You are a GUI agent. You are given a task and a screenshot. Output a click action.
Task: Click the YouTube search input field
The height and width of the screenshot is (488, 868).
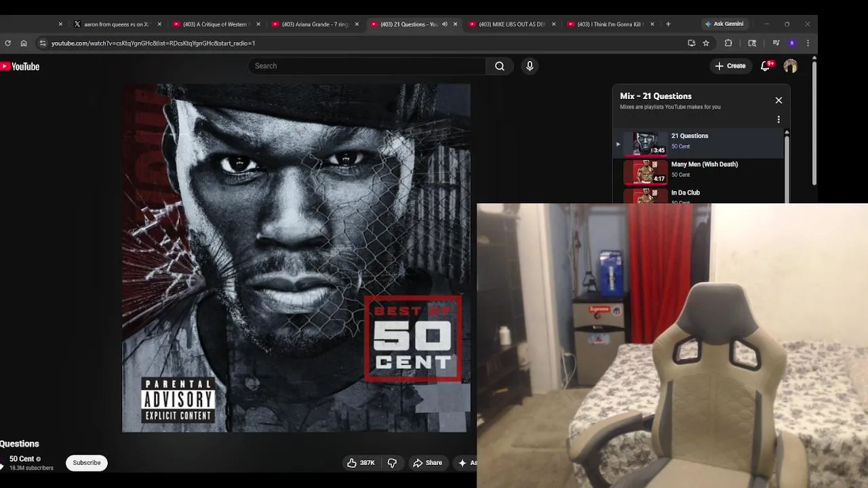pyautogui.click(x=367, y=66)
